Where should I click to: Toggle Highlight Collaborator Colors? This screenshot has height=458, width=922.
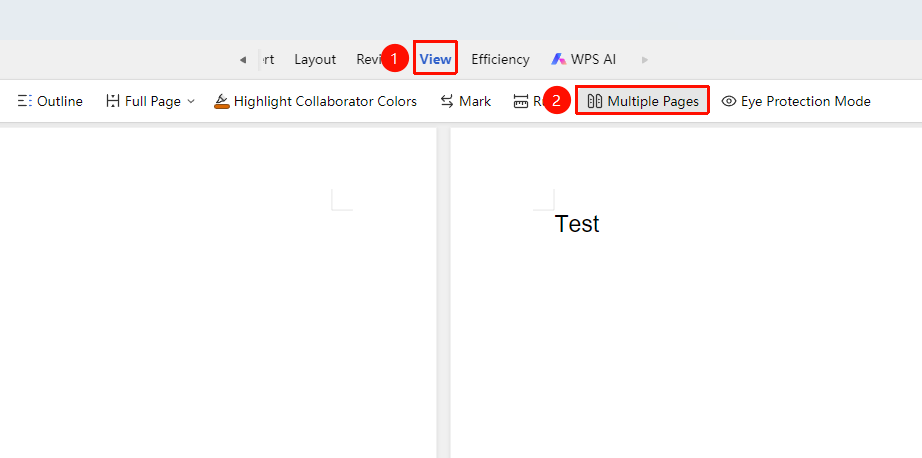click(x=316, y=101)
